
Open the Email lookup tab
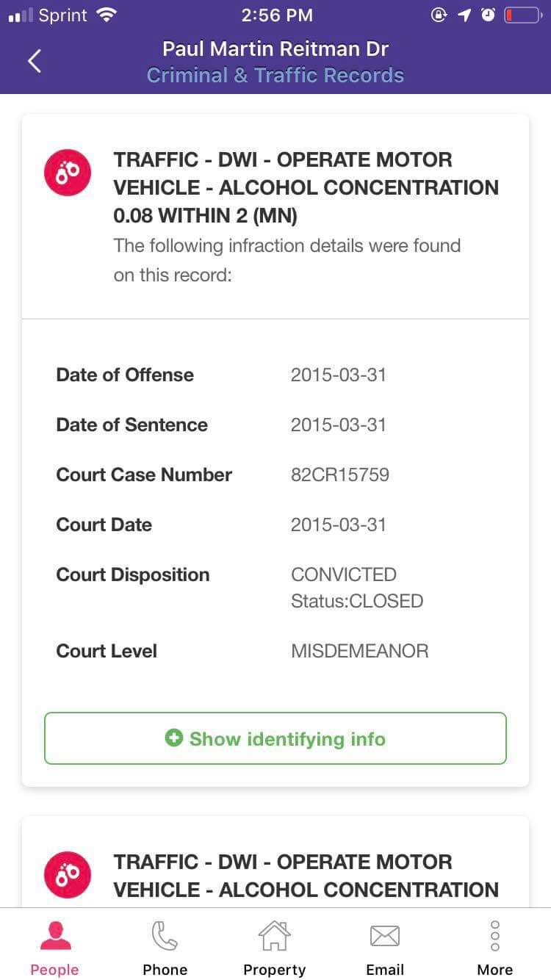[385, 948]
